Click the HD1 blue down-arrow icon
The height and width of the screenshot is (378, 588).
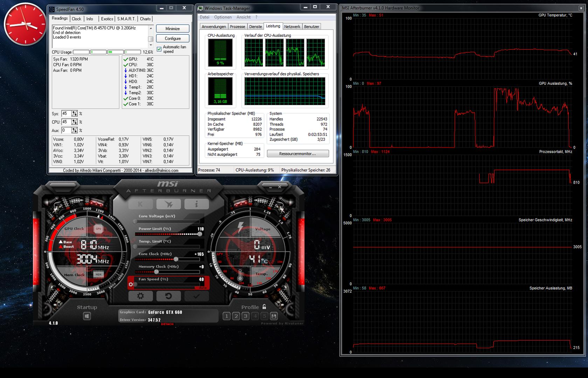[x=125, y=76]
